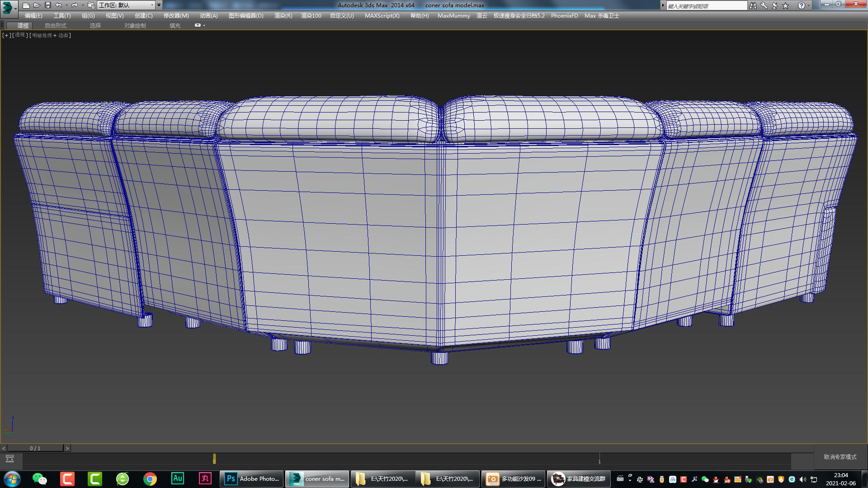Click the keyword search input field
868x488 pixels.
[x=706, y=6]
